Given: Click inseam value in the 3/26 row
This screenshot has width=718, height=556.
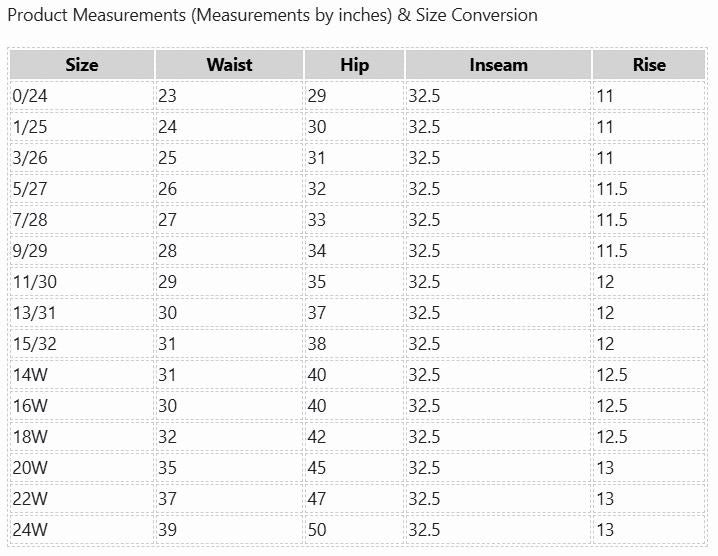Looking at the screenshot, I should click(x=424, y=158).
